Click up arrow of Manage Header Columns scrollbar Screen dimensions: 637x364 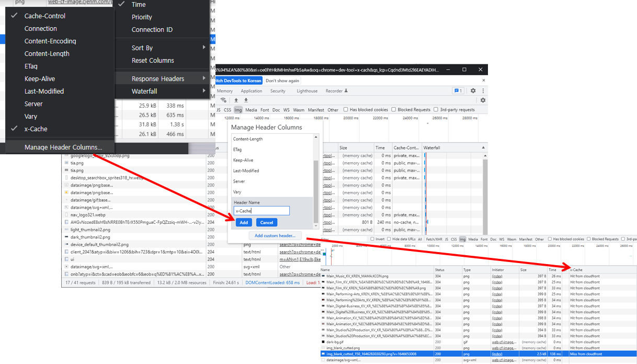coord(315,137)
